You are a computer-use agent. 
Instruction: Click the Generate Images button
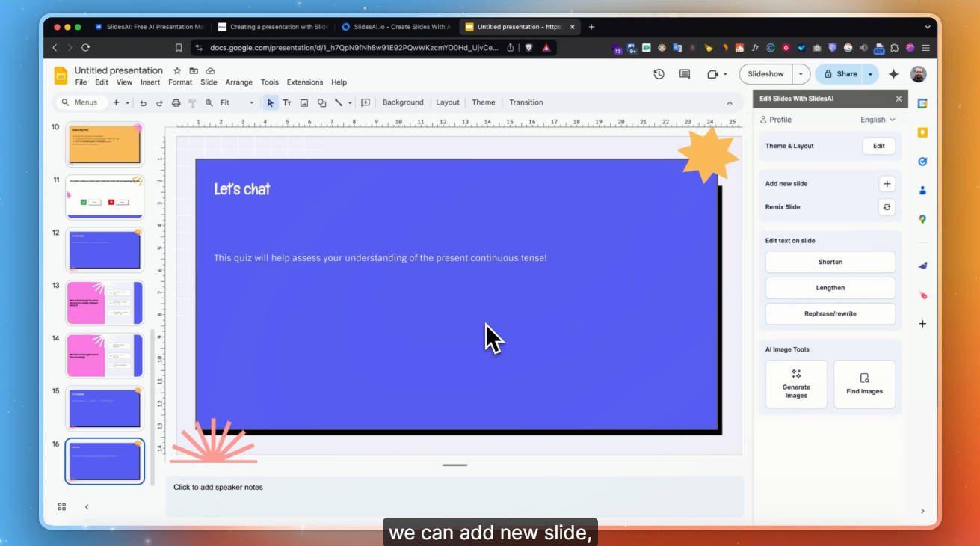point(796,384)
